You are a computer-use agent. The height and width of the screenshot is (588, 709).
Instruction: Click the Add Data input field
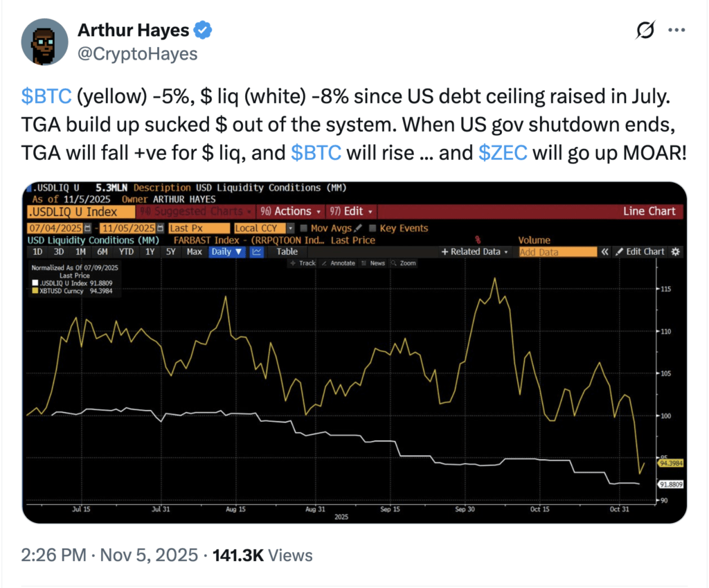pyautogui.click(x=557, y=252)
